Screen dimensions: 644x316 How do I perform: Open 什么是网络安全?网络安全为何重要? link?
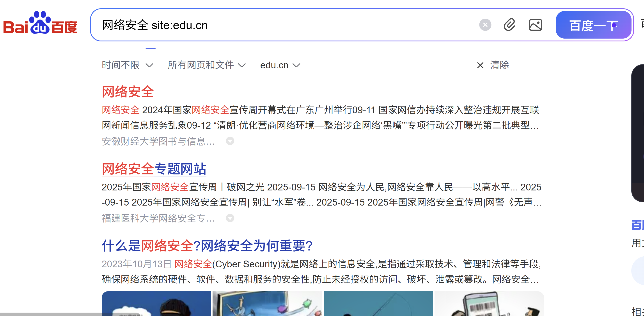[207, 246]
